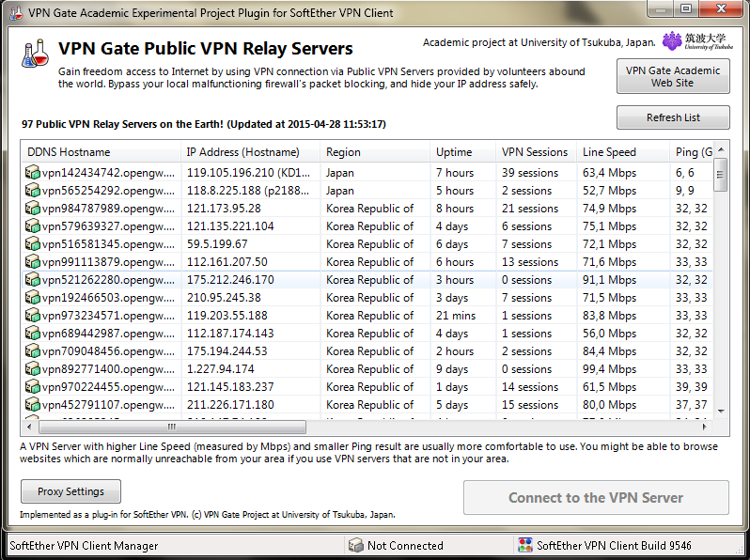Click vertical scrollbar down arrow
The image size is (750, 560).
coord(721,412)
